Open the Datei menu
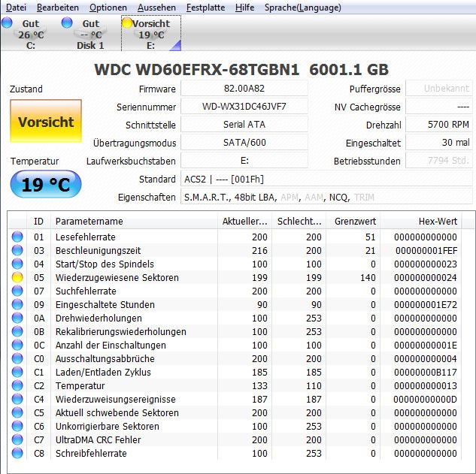The height and width of the screenshot is (474, 476). point(16,8)
